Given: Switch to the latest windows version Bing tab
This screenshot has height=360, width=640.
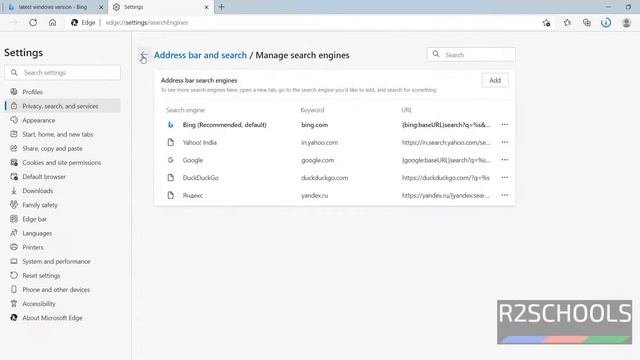Looking at the screenshot, I should point(55,7).
